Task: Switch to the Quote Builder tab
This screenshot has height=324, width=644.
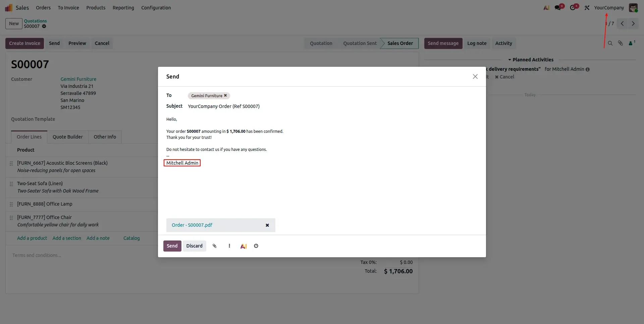Action: 67,137
